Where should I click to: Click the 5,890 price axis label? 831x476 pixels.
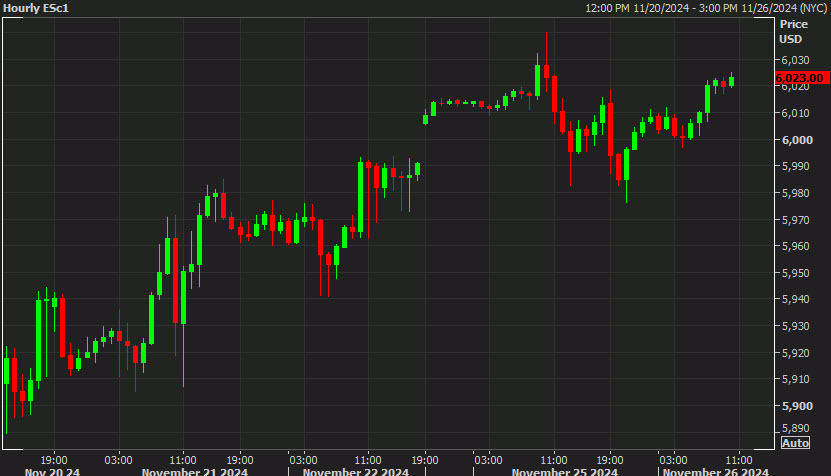click(795, 428)
